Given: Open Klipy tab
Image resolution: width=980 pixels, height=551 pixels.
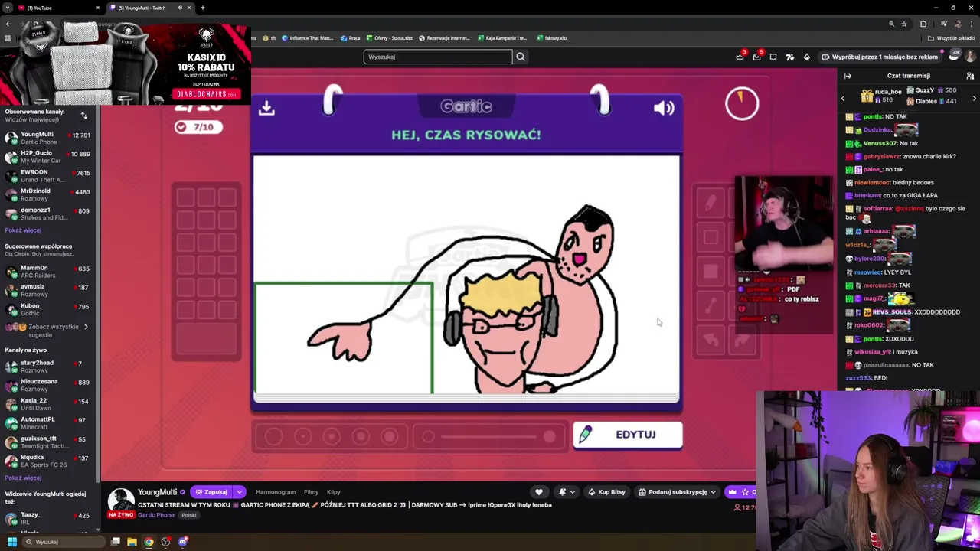Looking at the screenshot, I should 334,492.
